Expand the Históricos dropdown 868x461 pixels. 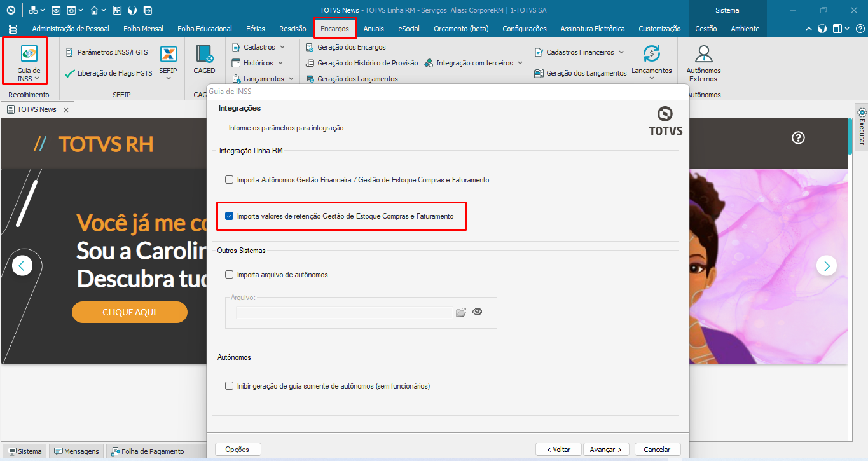[280, 63]
